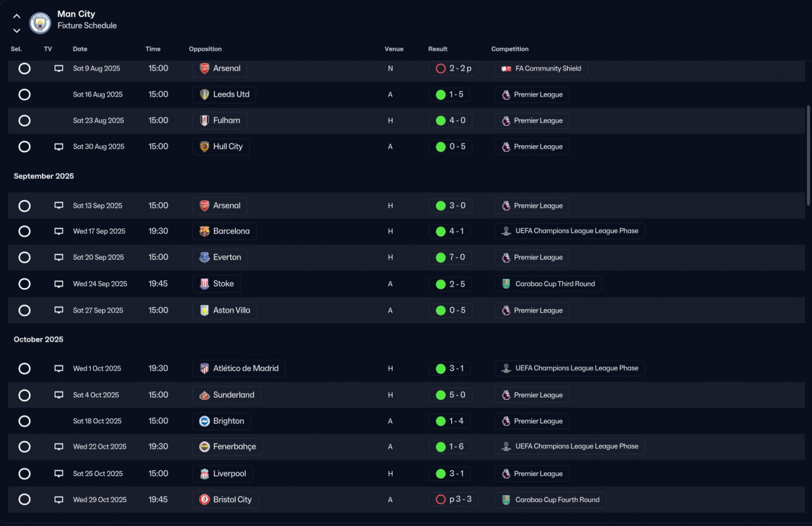812x526 pixels.
Task: Sort by the Competition column header
Action: tap(509, 49)
